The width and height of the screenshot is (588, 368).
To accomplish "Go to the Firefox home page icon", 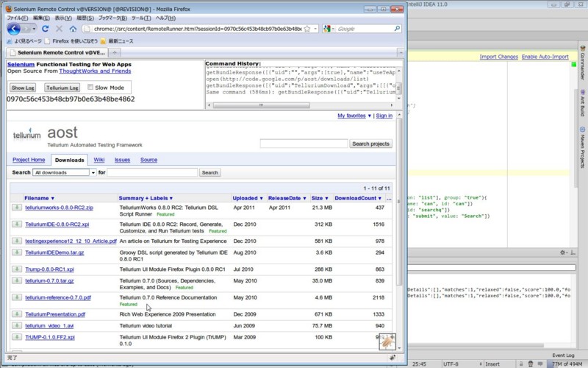I will tap(73, 29).
